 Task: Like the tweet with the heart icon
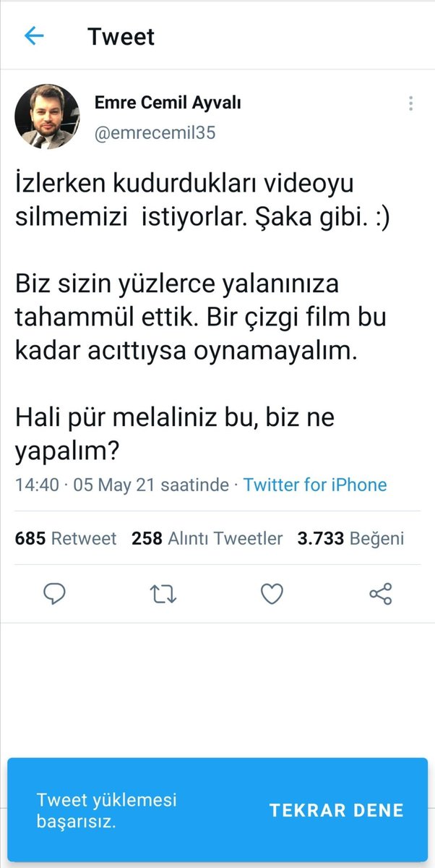[x=272, y=594]
